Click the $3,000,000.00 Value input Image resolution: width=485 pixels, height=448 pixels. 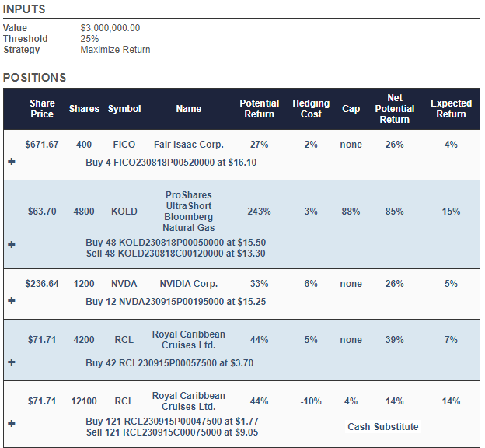(110, 28)
